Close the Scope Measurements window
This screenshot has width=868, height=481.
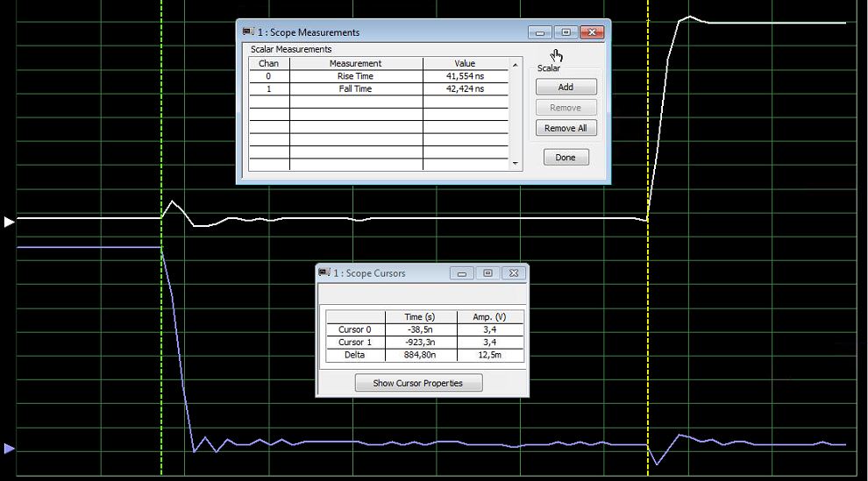pos(593,32)
